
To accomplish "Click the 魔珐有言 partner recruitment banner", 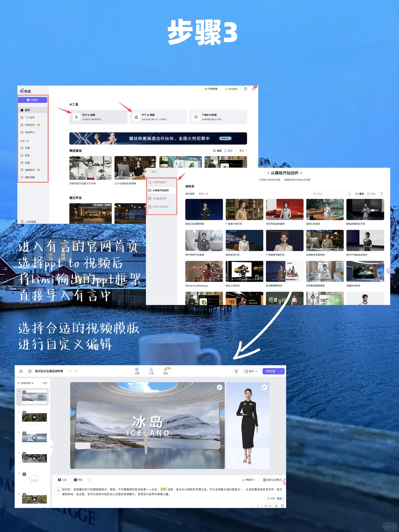I will click(x=158, y=138).
